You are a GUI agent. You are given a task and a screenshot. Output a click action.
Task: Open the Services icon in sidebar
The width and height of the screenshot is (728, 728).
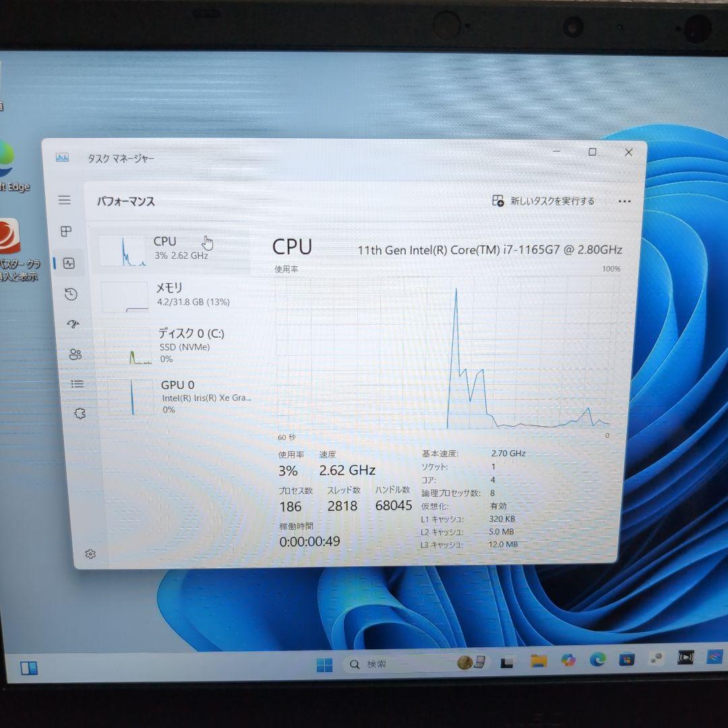click(x=80, y=413)
